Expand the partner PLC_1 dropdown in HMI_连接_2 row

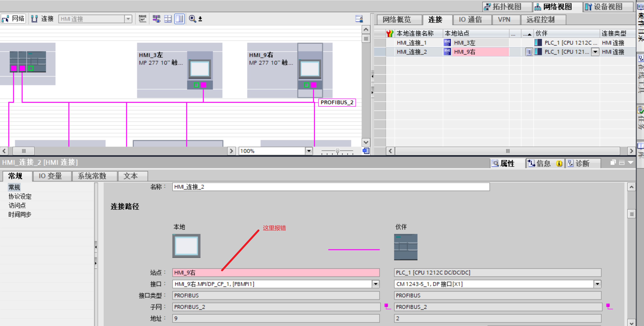tap(595, 52)
